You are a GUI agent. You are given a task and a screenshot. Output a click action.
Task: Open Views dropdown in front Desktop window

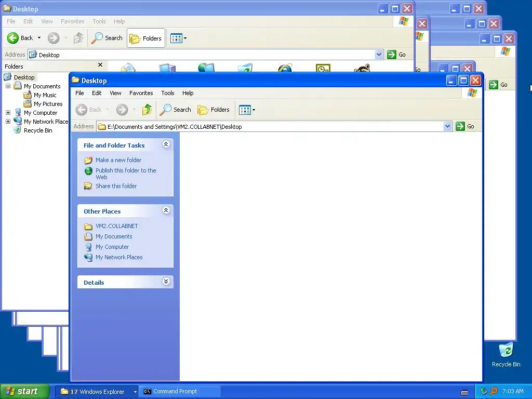pyautogui.click(x=247, y=110)
